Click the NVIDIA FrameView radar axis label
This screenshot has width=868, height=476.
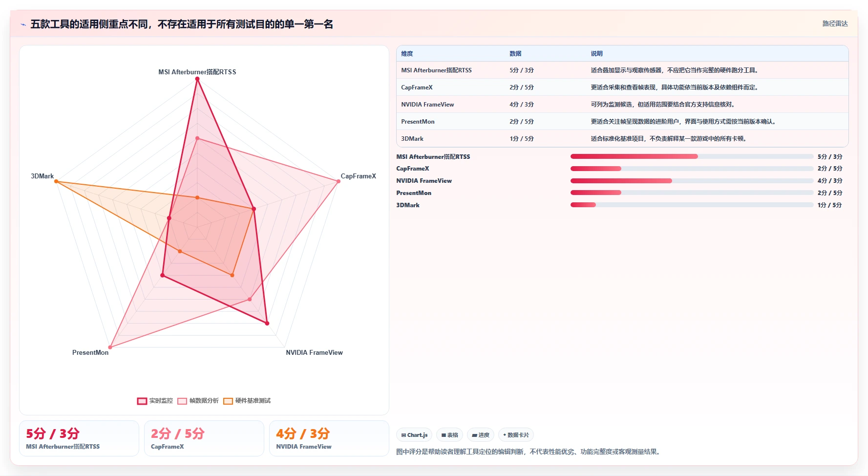tap(314, 352)
